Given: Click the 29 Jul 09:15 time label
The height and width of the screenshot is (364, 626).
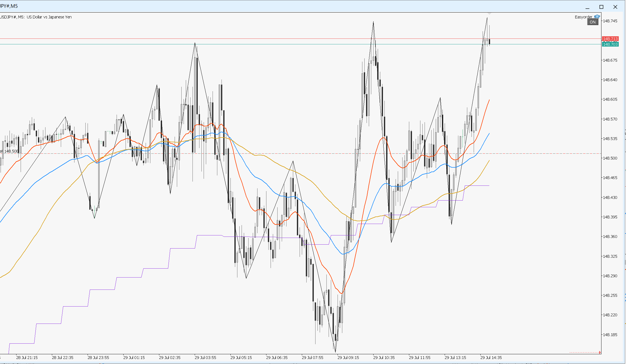Looking at the screenshot, I should [348, 358].
